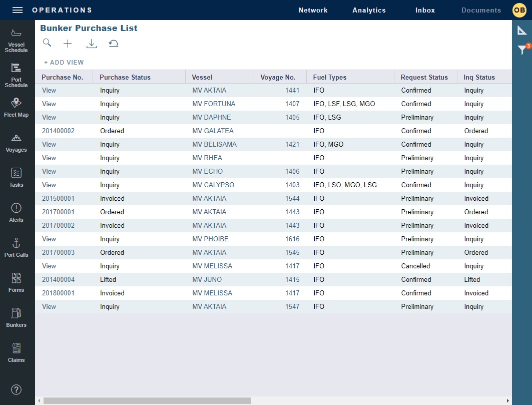
Task: Click the download export icon
Action: pyautogui.click(x=91, y=44)
